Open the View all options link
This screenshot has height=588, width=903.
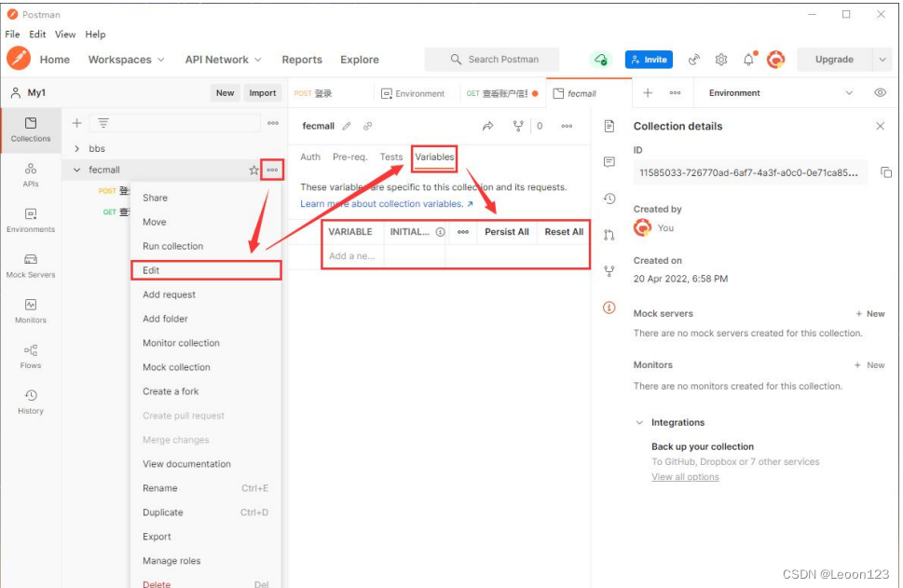685,477
